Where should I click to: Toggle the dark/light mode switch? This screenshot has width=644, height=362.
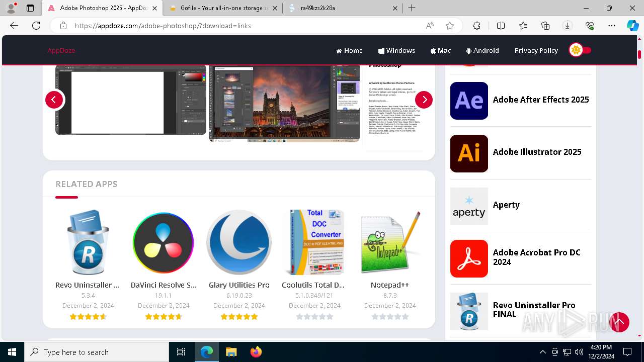(x=580, y=50)
